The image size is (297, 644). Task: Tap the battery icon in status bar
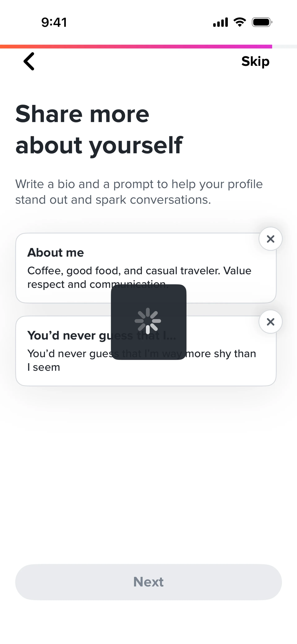(x=262, y=22)
